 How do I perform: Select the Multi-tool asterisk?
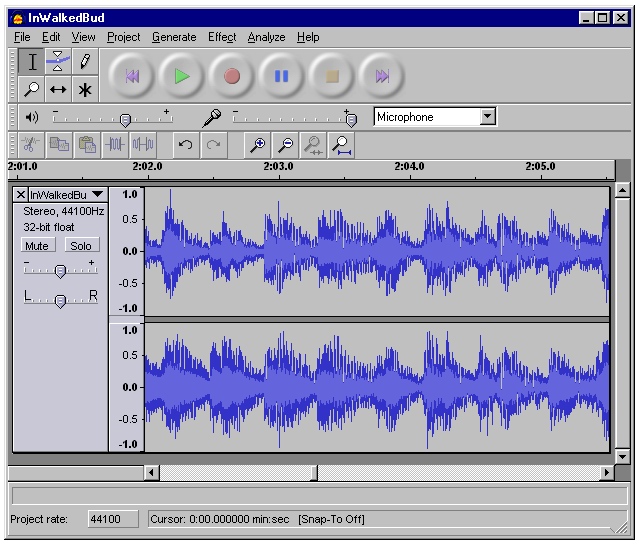point(85,89)
